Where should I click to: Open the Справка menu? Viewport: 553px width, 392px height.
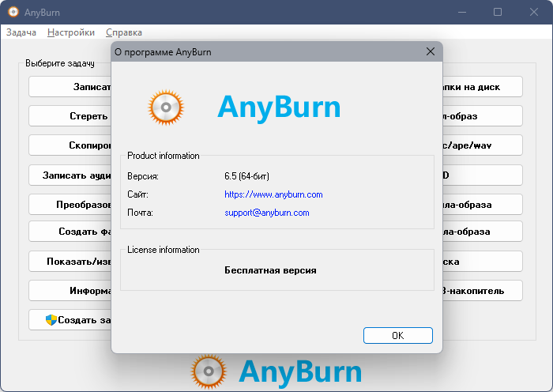pos(124,32)
